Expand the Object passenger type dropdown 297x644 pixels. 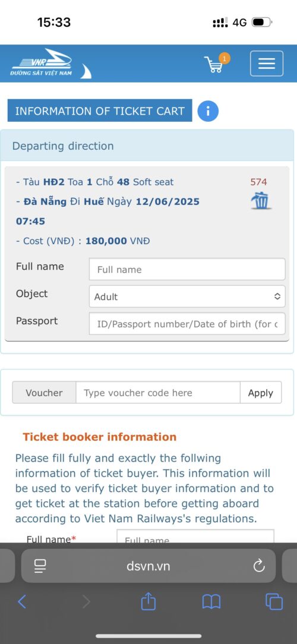(187, 296)
